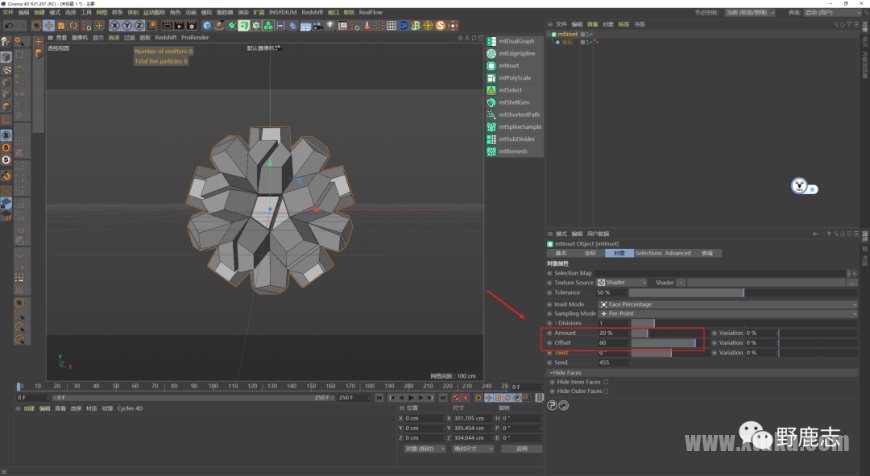Open the Texture Source Shader dropdown
The width and height of the screenshot is (870, 476).
pos(621,282)
